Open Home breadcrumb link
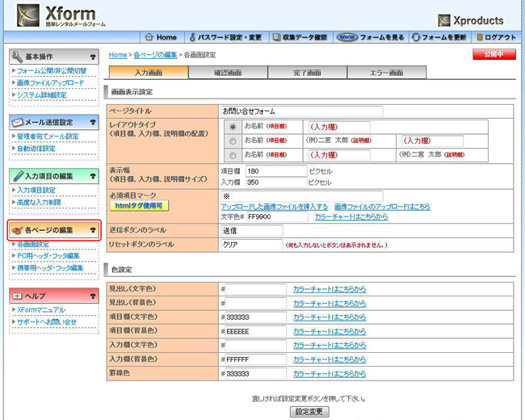 [x=118, y=55]
